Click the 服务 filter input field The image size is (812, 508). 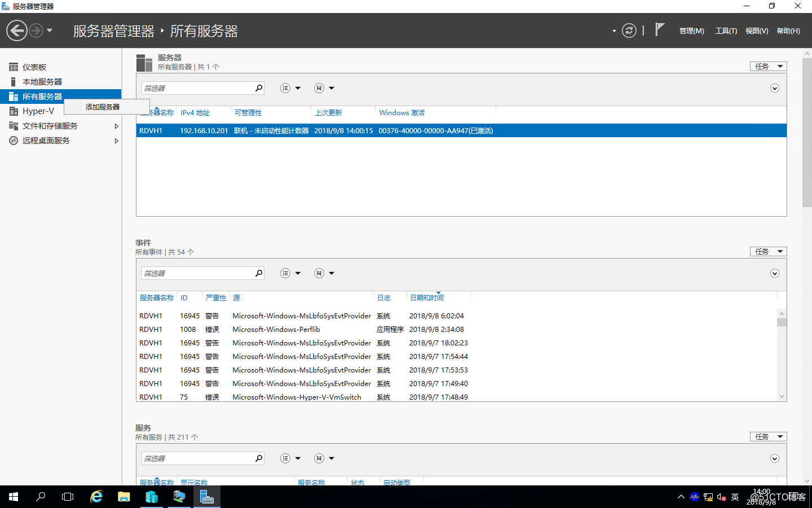click(197, 458)
